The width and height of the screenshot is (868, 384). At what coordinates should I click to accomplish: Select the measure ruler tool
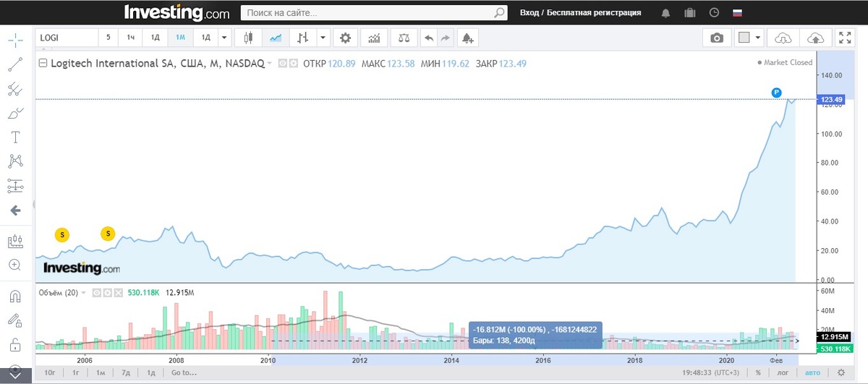coord(15,241)
